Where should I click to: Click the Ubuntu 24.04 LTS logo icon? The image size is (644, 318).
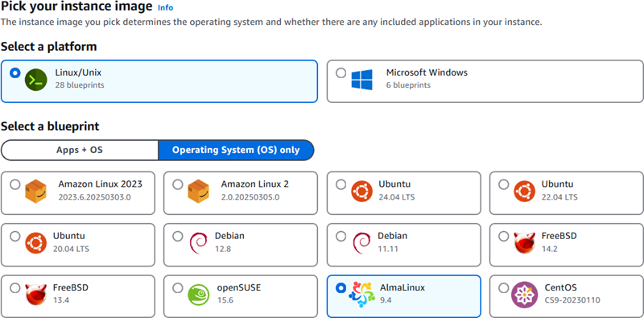click(x=361, y=192)
